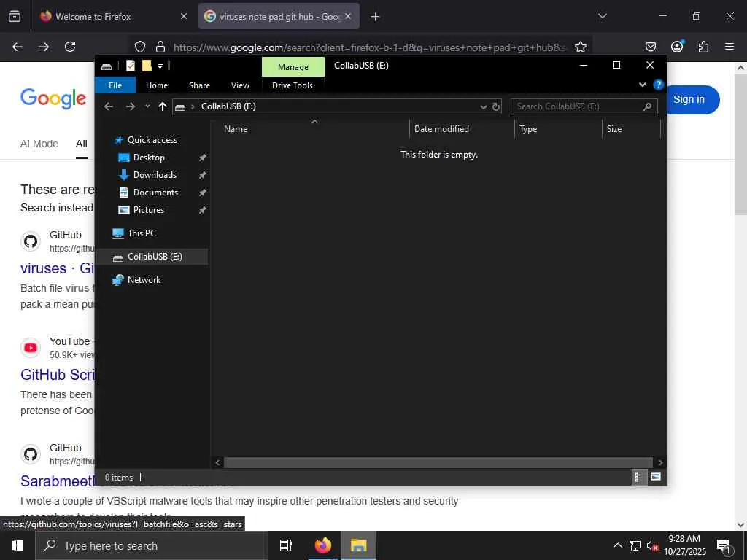Open File Explorer help icon
Screen dimensions: 747x560
[659, 85]
